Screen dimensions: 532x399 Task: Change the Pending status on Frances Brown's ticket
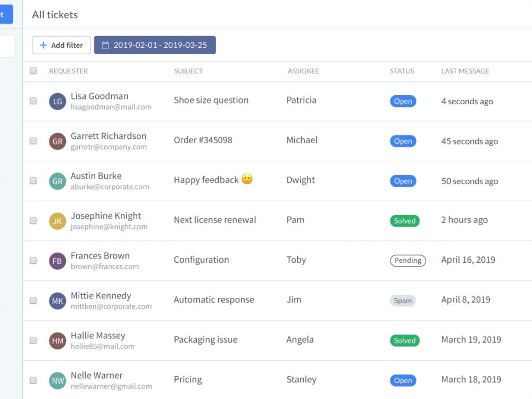[x=408, y=260]
